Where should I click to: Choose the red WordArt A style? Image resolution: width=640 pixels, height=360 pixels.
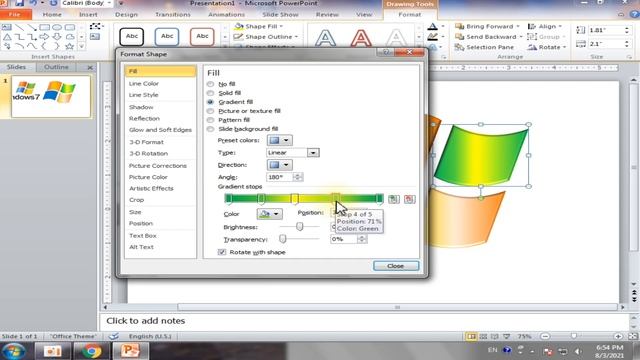click(361, 38)
